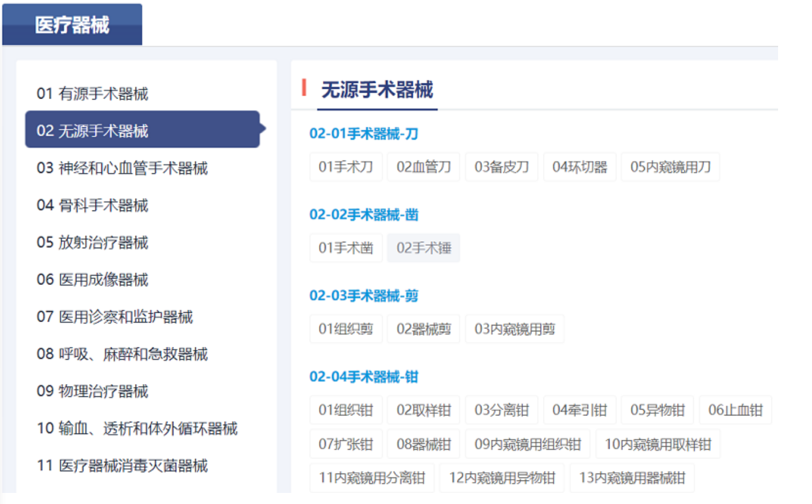
Task: Choose the 13内窥镜用器械钳 tag
Action: click(x=632, y=478)
